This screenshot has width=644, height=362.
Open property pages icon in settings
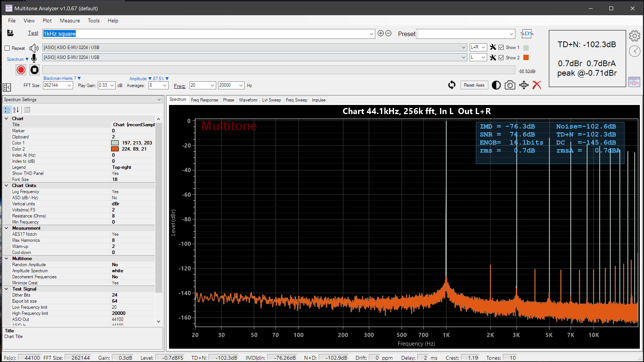tap(27, 110)
